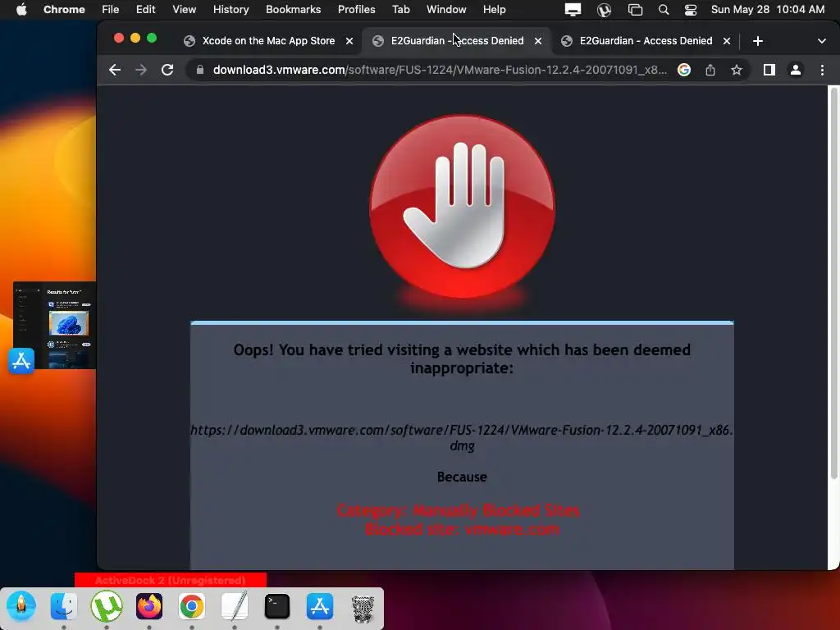This screenshot has height=630, width=840.
Task: Click App Store icon beside the thumbnail
Action: coord(21,361)
